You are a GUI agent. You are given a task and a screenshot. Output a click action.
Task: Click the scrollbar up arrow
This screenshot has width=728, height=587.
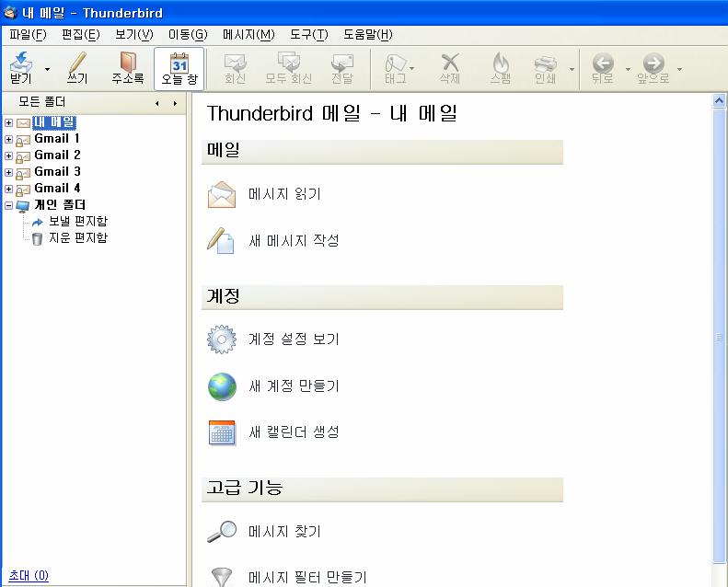(x=719, y=100)
